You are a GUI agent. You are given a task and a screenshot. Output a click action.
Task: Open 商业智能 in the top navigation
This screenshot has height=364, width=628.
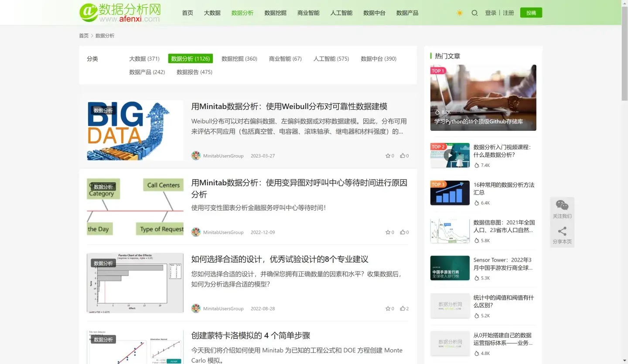(x=308, y=13)
